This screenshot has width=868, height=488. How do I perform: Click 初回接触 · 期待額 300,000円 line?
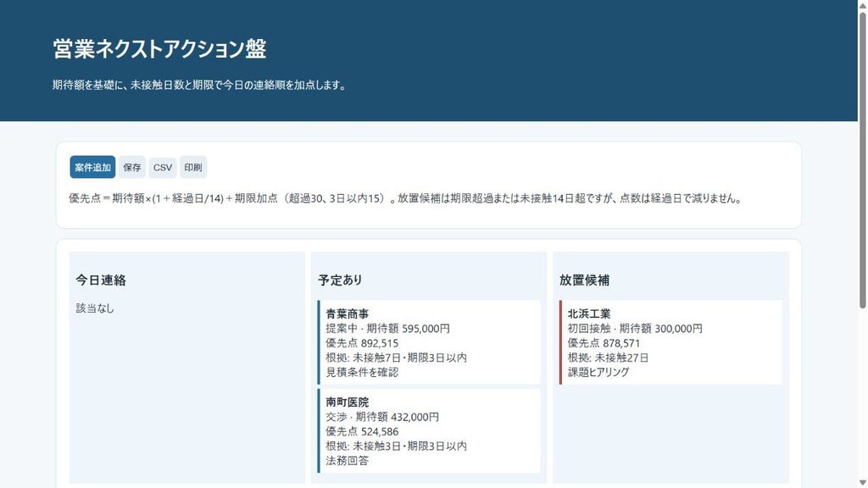pos(635,329)
